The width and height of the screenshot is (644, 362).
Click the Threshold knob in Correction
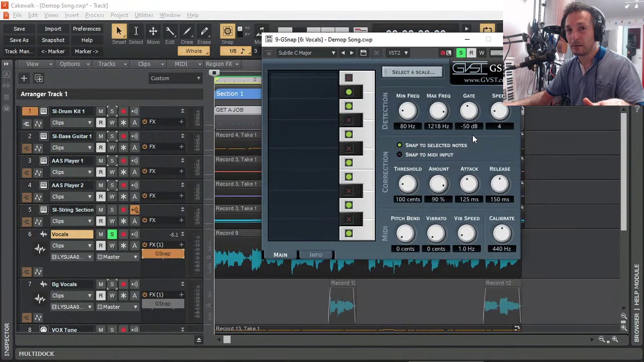(408, 185)
